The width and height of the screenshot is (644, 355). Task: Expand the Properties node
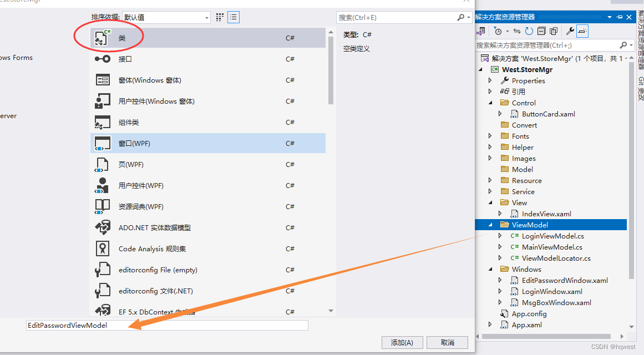[x=490, y=80]
